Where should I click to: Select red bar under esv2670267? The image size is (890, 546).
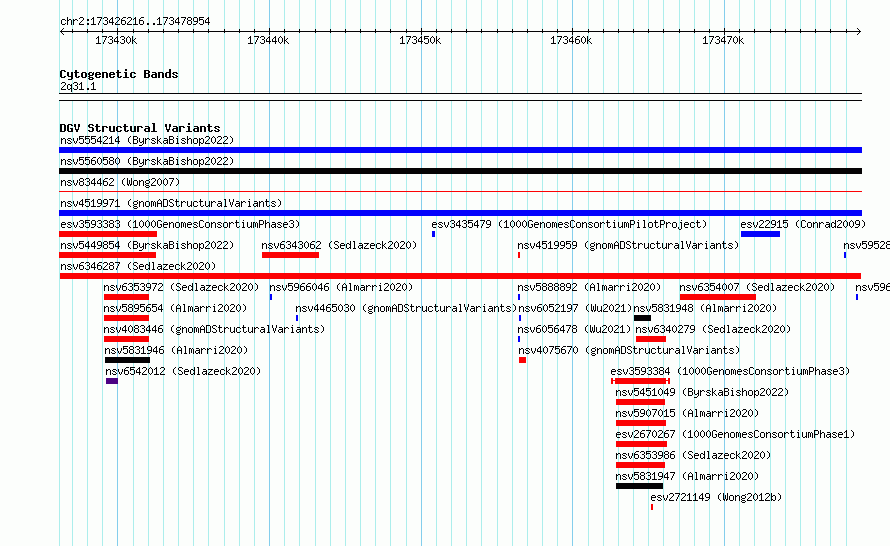641,444
